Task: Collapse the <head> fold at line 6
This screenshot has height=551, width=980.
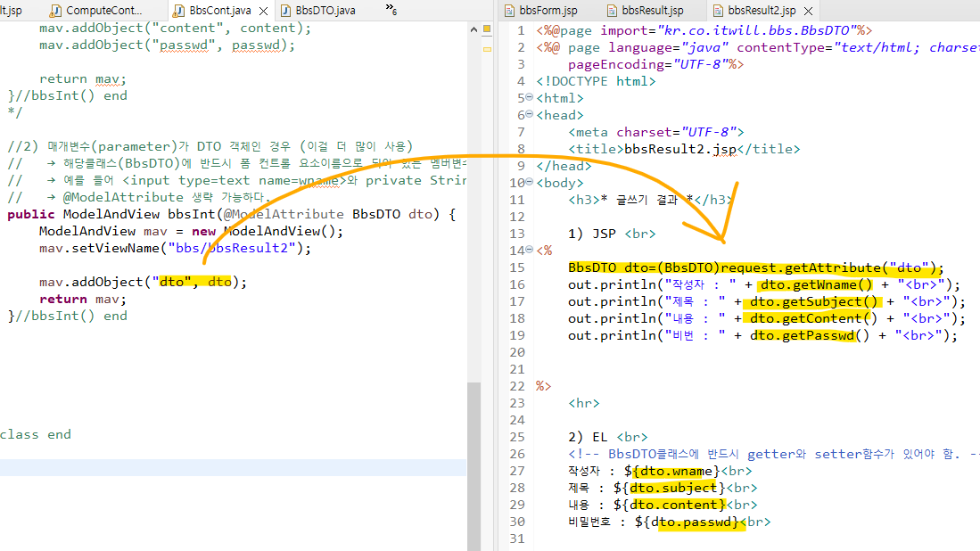Action: tap(530, 114)
